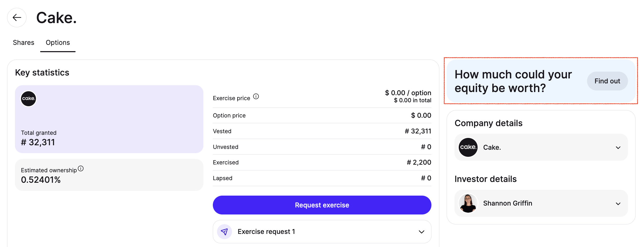This screenshot has height=247, width=644.
Task: Click the Cake logo in Total granted card
Action: 28,99
